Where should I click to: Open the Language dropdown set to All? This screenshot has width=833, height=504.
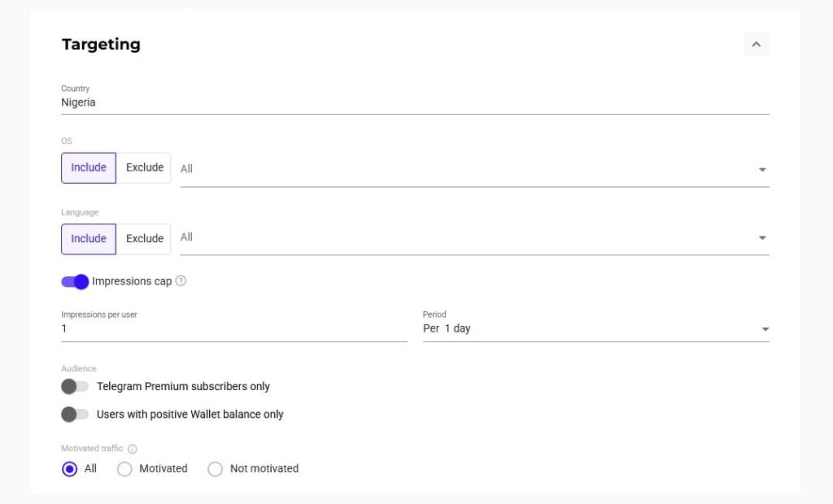pyautogui.click(x=474, y=237)
